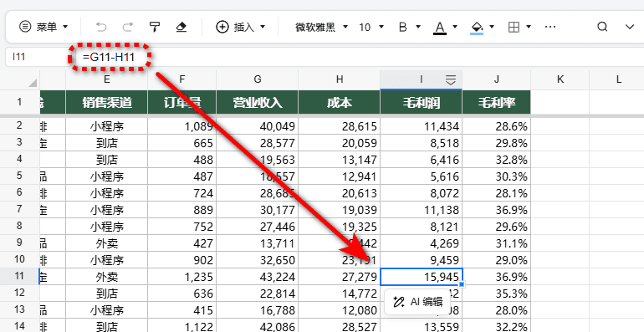Viewport: 644px width, 332px height.
Task: Select cell with value 40,049
Action: coord(258,126)
